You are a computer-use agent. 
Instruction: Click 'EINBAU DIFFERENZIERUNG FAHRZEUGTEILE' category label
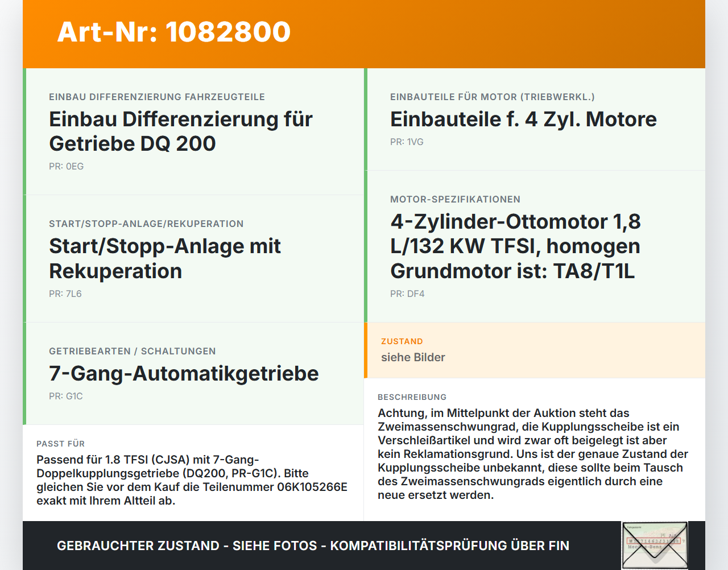pyautogui.click(x=157, y=97)
